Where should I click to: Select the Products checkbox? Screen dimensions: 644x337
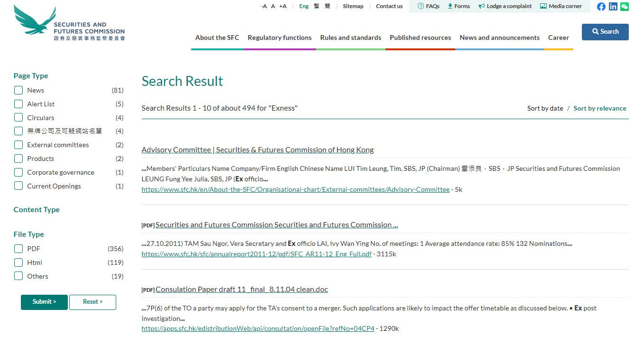pyautogui.click(x=18, y=159)
